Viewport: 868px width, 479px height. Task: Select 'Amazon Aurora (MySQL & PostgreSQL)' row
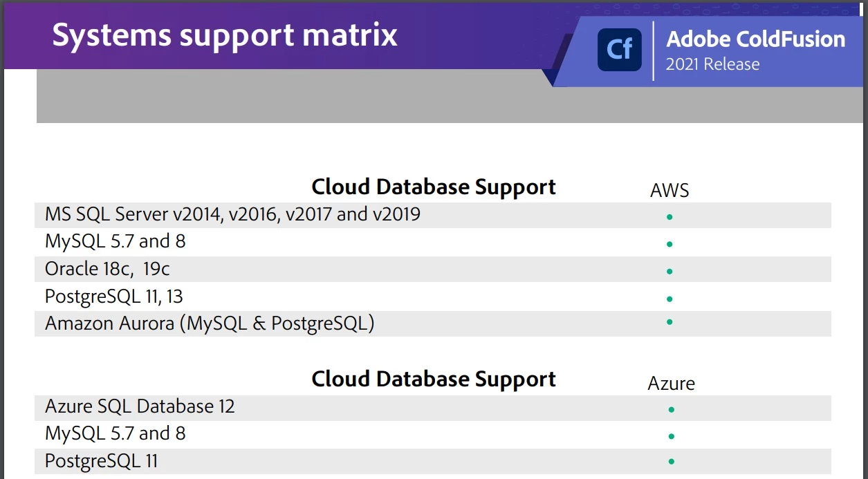pyautogui.click(x=433, y=323)
